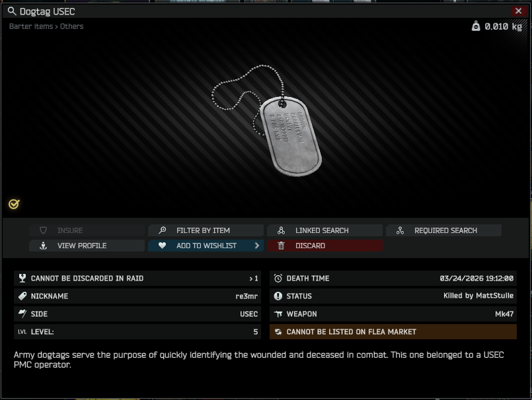Click the status text Killed by MattStulle
The image size is (532, 400).
coord(478,296)
